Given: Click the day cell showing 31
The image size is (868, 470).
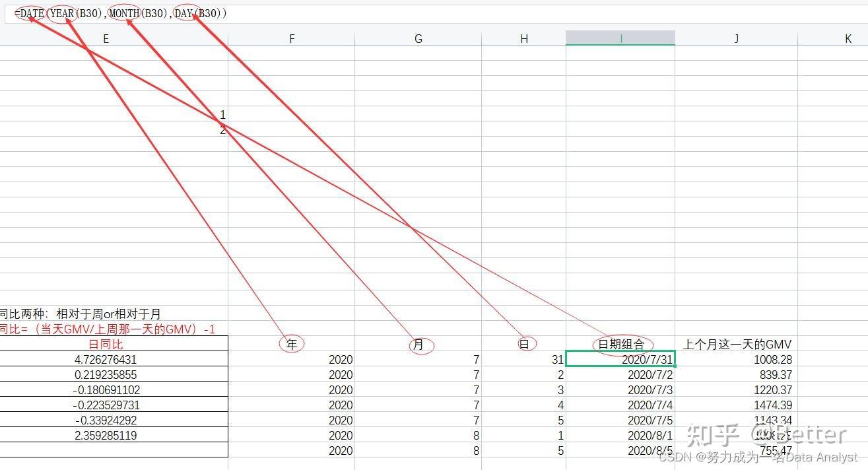Looking at the screenshot, I should tap(523, 360).
